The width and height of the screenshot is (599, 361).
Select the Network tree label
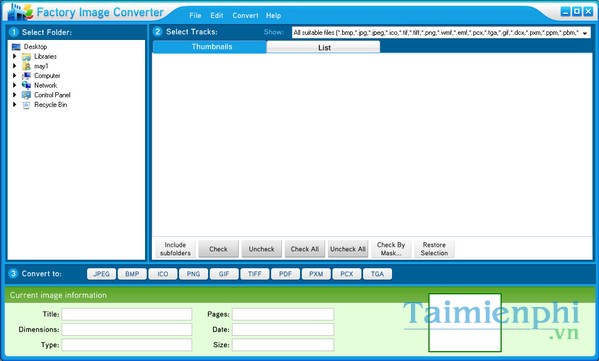45,85
